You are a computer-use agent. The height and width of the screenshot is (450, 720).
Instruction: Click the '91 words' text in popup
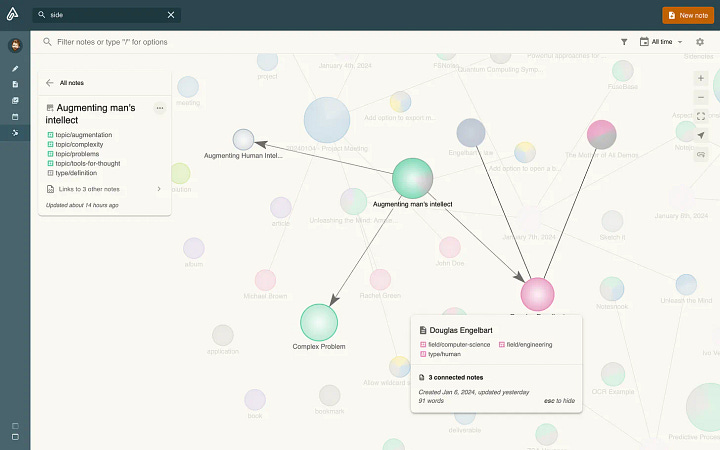431,401
